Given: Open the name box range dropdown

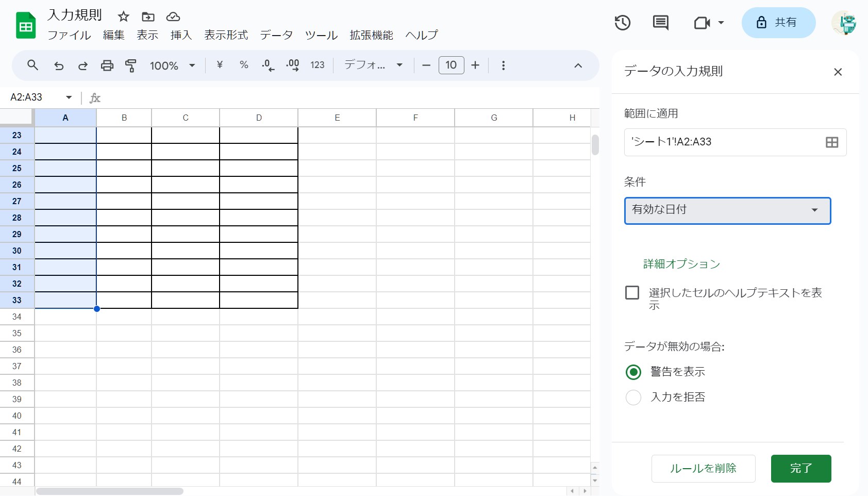Looking at the screenshot, I should 68,97.
